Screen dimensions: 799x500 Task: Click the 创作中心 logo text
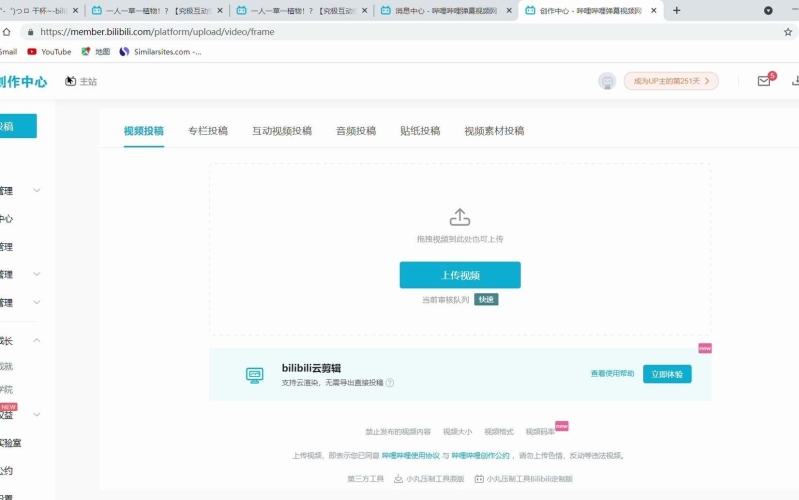click(x=23, y=82)
